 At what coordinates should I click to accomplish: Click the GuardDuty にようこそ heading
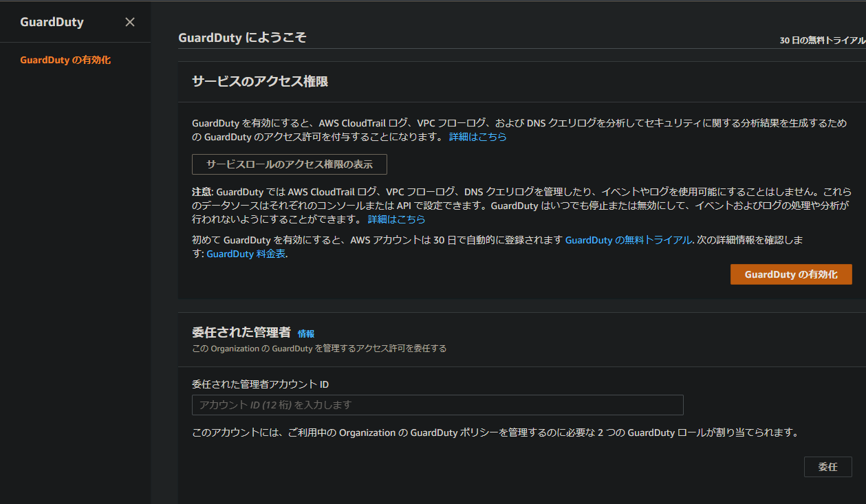click(x=242, y=38)
